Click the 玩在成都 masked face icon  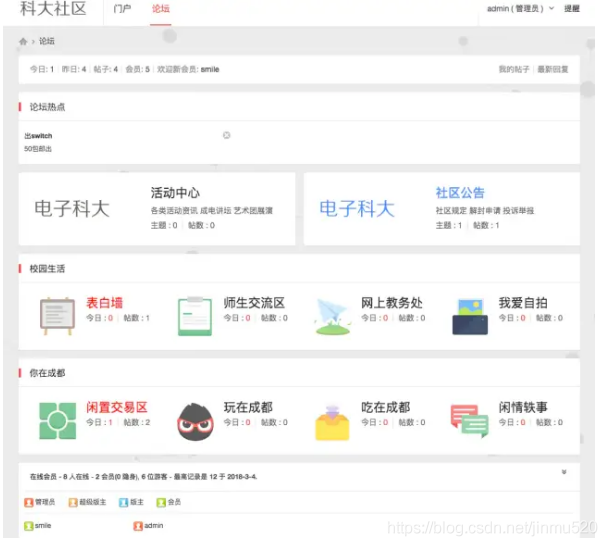pyautogui.click(x=195, y=422)
